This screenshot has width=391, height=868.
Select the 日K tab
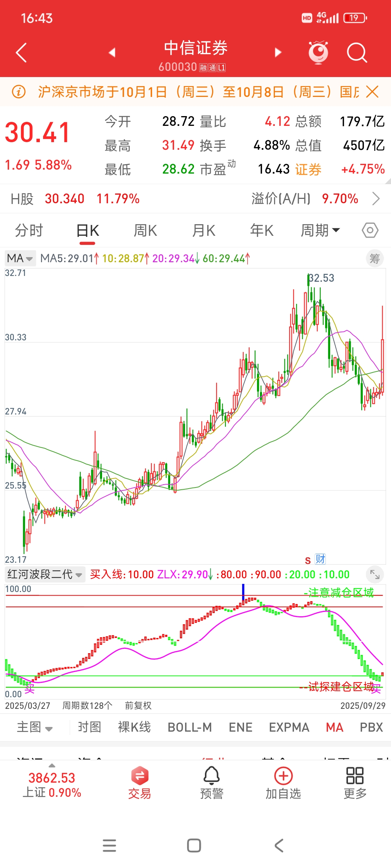point(88,231)
